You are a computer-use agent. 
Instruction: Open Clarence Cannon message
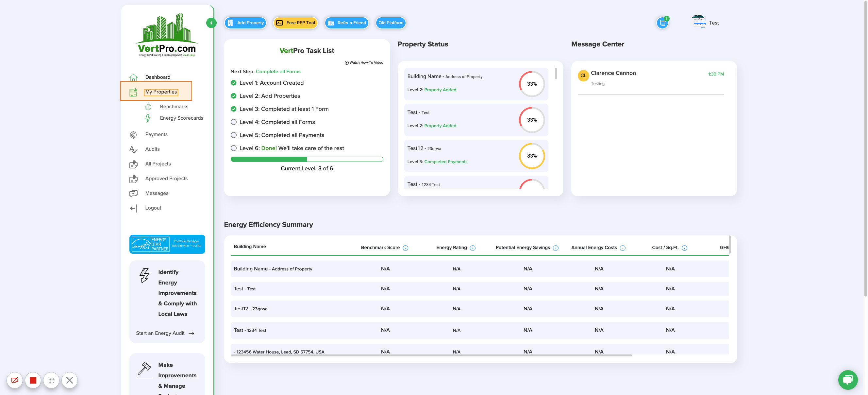tap(650, 78)
